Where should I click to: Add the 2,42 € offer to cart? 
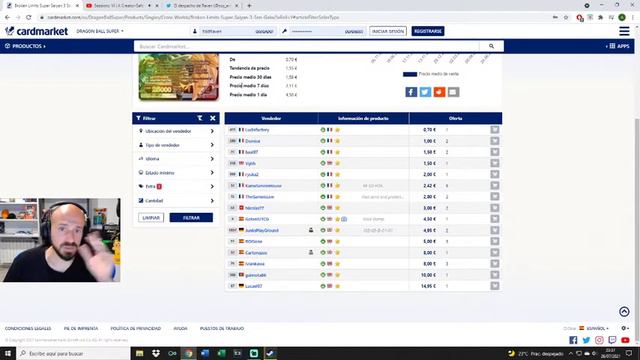click(495, 185)
